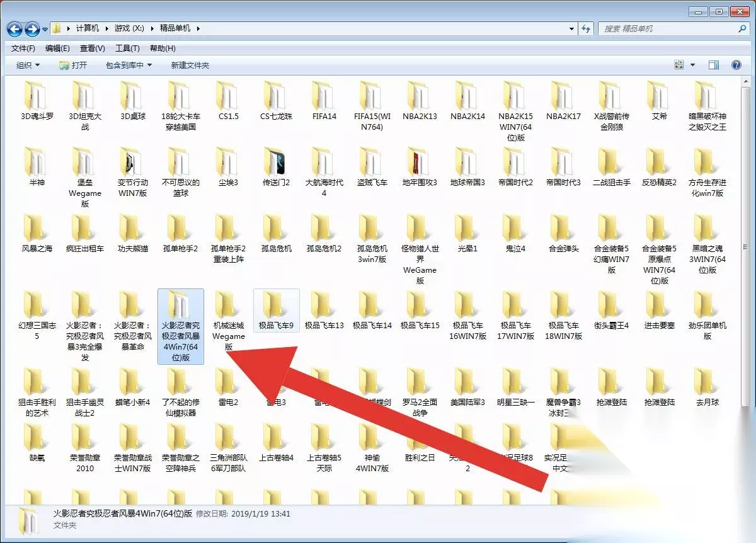756x543 pixels.
Task: Click the folder thumbnail in the details pane
Action: click(x=30, y=520)
